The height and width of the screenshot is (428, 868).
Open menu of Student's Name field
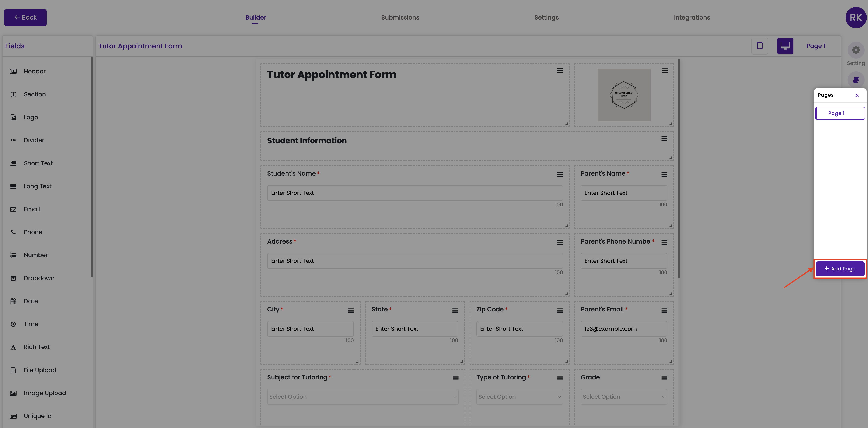560,174
